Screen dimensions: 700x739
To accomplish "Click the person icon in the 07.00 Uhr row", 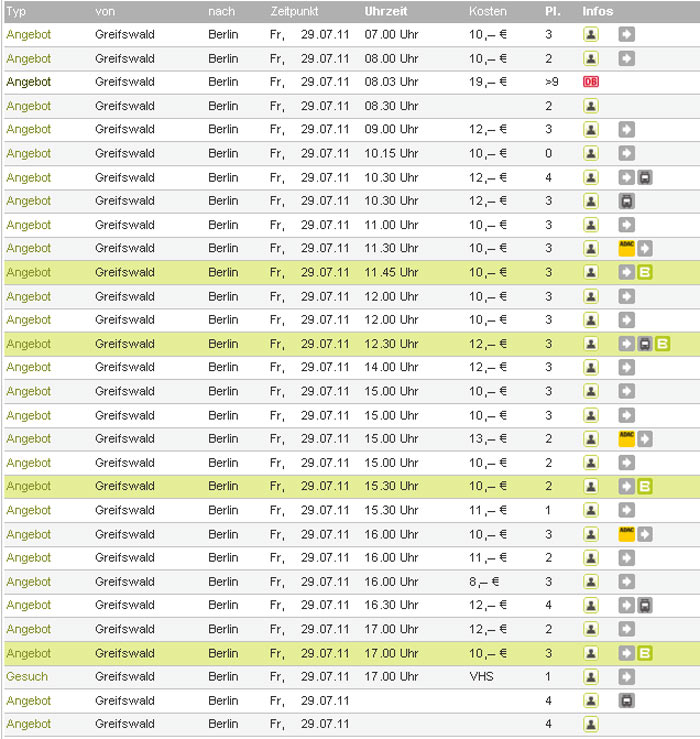I will click(591, 34).
